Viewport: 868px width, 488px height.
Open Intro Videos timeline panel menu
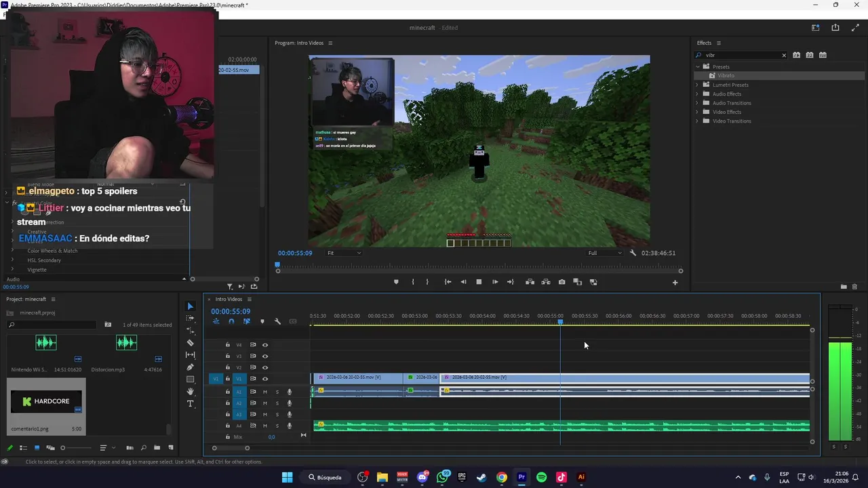coord(249,299)
